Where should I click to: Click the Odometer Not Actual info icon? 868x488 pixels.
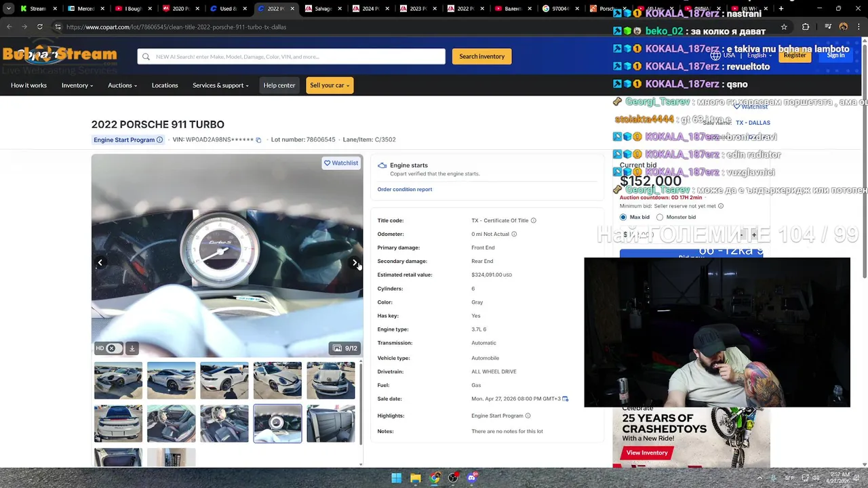[x=514, y=234]
